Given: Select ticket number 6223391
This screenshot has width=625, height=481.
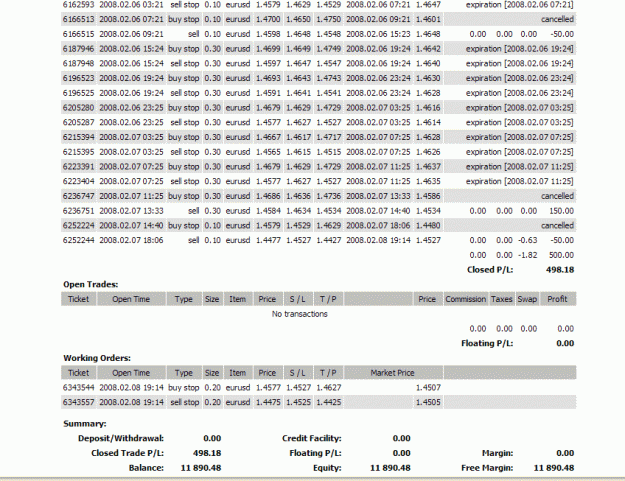Looking at the screenshot, I should [79, 167].
